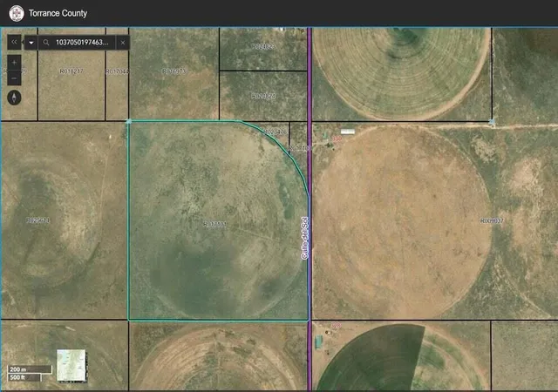
Task: Select small parcel labeled R023476
Action: click(x=275, y=132)
